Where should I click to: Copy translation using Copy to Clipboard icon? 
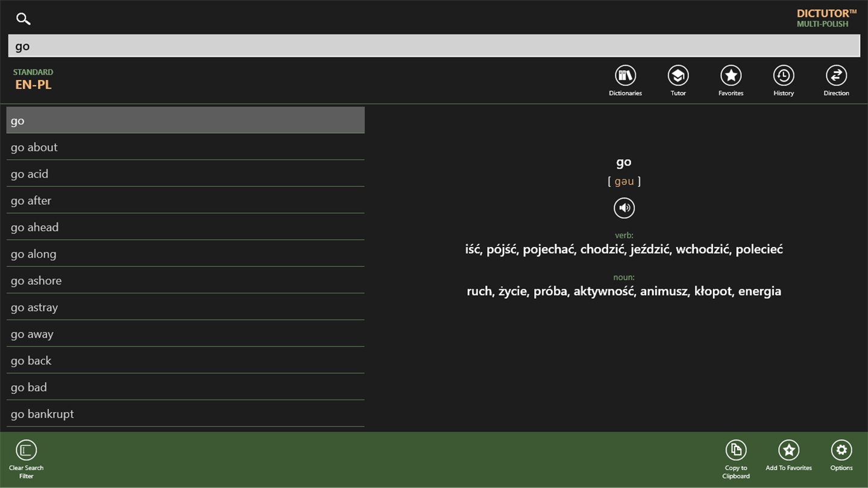(x=735, y=450)
